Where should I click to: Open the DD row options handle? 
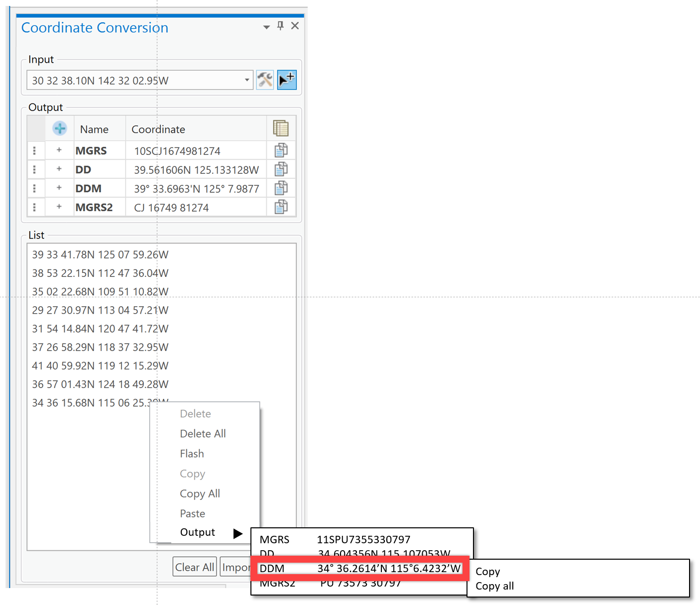tap(34, 169)
